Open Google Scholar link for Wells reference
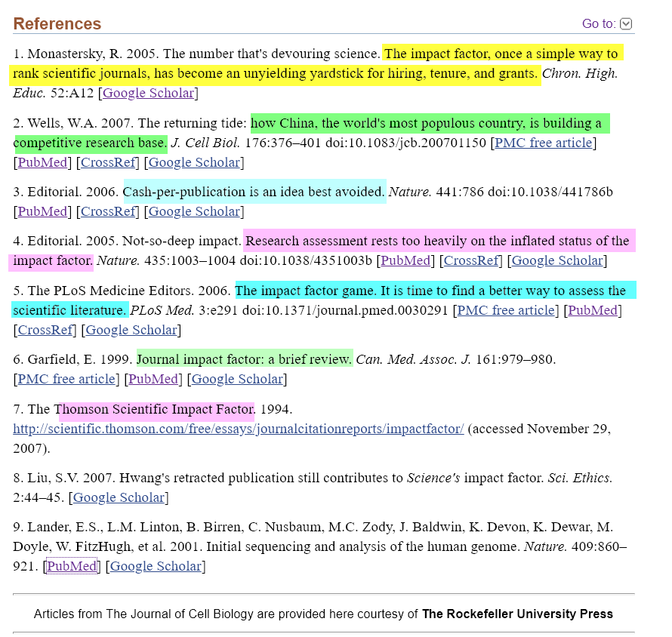 pos(194,162)
